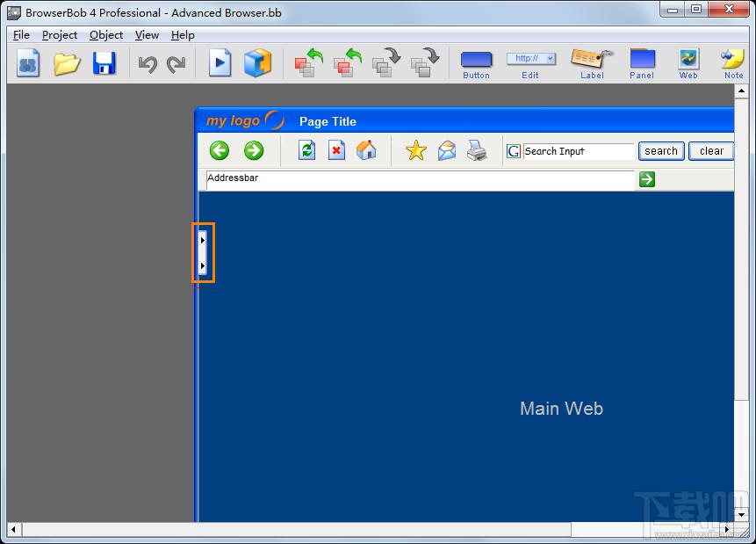The width and height of the screenshot is (756, 544).
Task: Select the my logo image
Action: 245,120
